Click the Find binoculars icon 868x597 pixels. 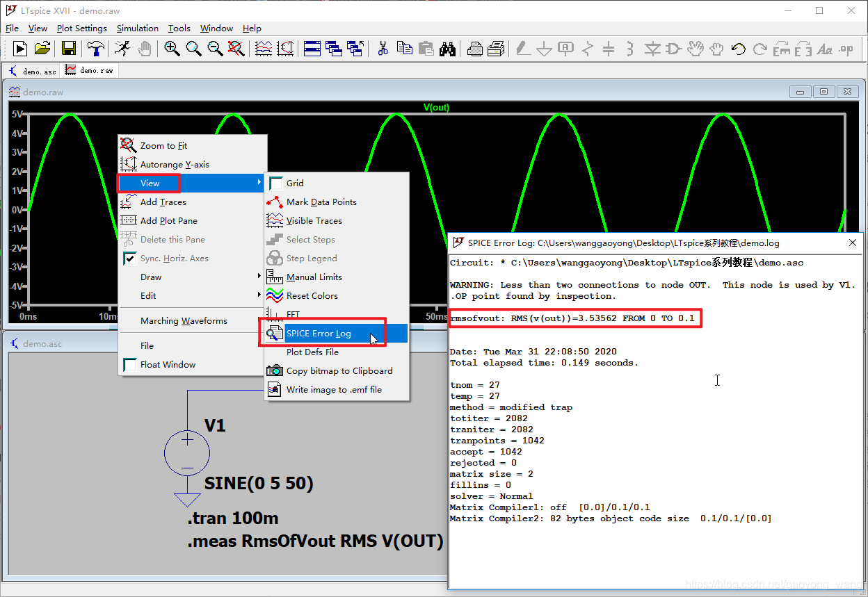(447, 49)
